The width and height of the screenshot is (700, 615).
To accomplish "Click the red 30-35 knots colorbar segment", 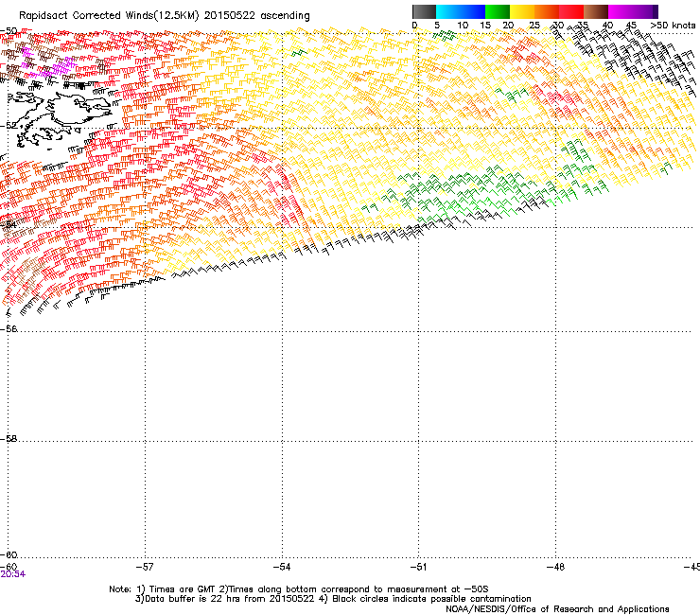I will coord(571,11).
